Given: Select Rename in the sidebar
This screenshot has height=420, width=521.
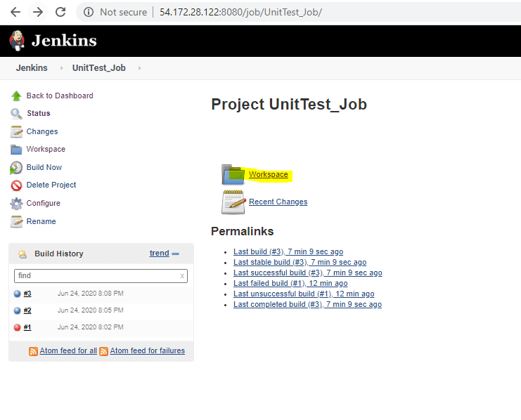Looking at the screenshot, I should [x=41, y=221].
